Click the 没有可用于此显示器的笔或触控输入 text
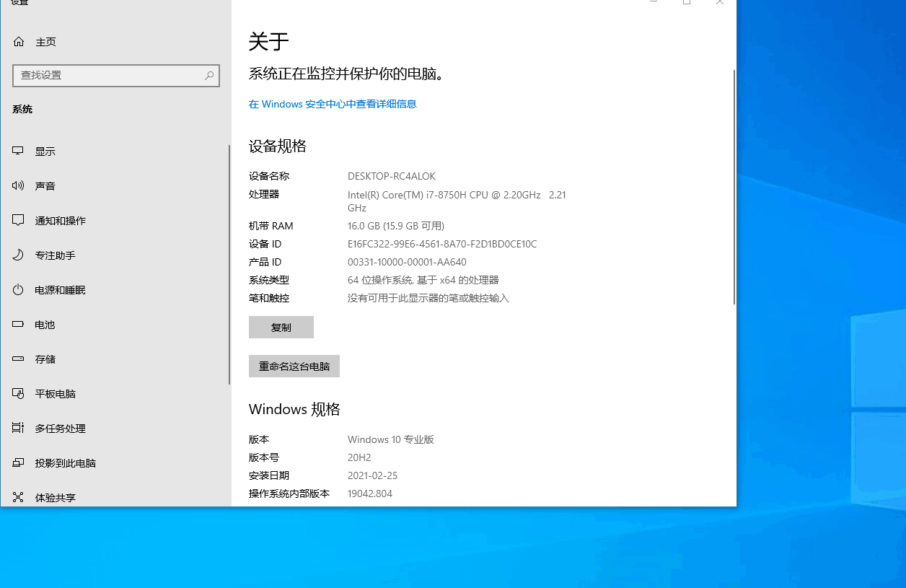906x588 pixels. click(428, 298)
